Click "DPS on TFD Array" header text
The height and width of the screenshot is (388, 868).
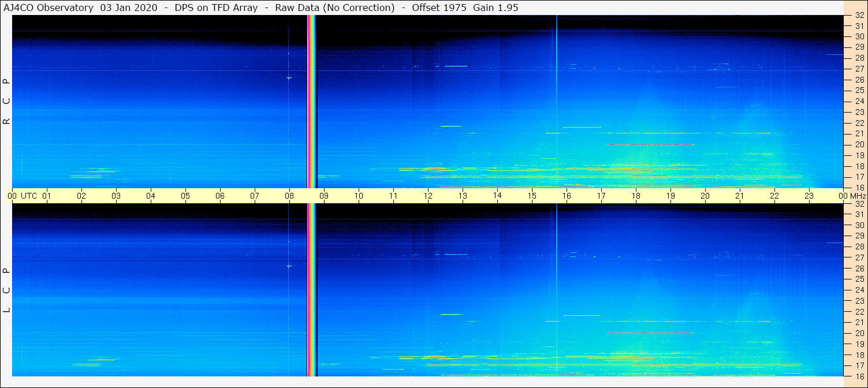[216, 8]
